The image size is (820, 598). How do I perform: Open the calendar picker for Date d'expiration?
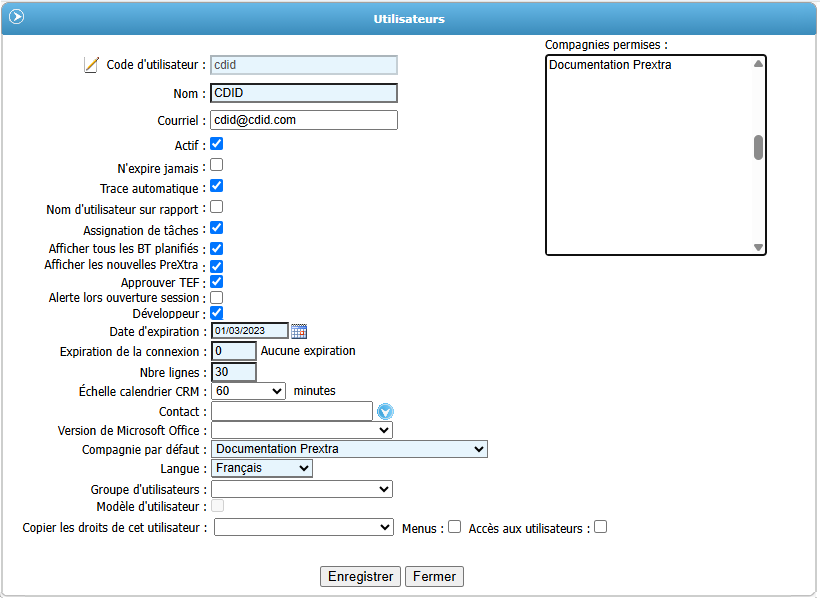click(298, 331)
